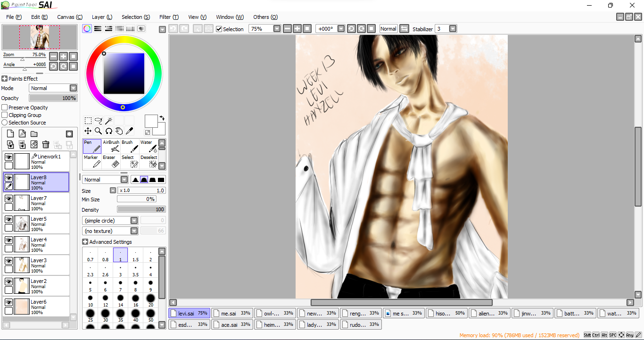Click the layer Opacity slider
The height and width of the screenshot is (340, 644).
53,98
